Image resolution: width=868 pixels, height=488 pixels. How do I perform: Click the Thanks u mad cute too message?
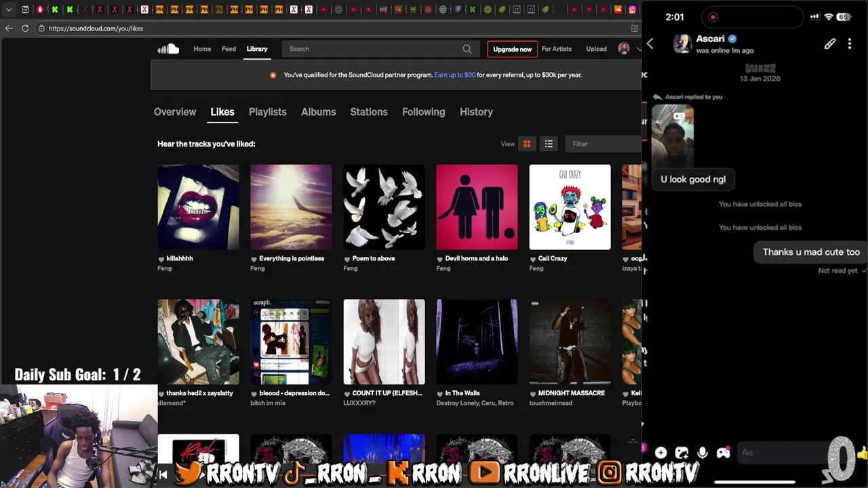[811, 252]
